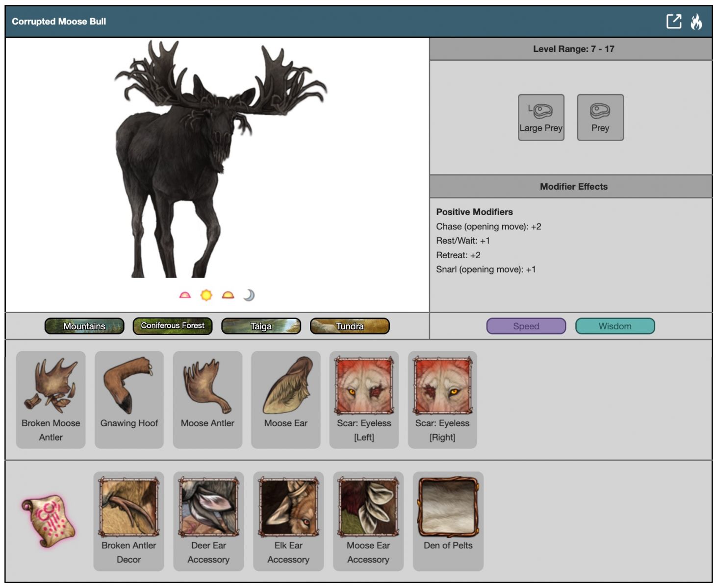The image size is (716, 588).
Task: Open Scar: Eyeless [Left] thumbnail
Action: click(x=364, y=386)
